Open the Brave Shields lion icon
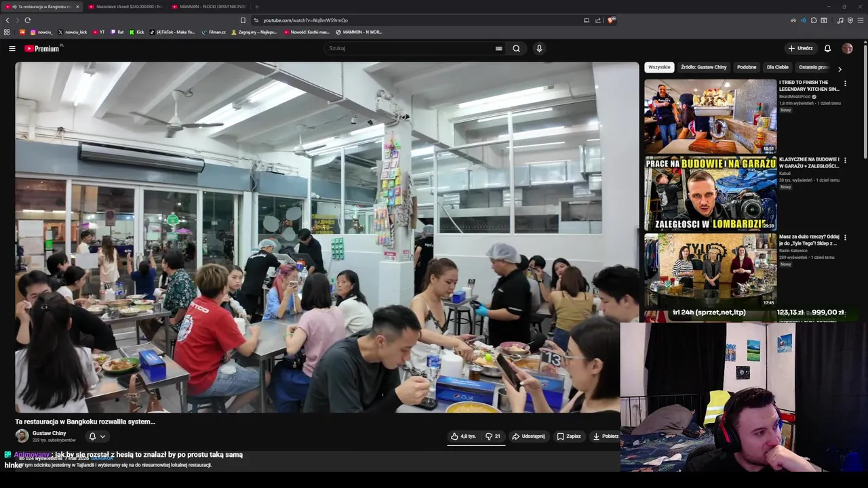 (611, 20)
